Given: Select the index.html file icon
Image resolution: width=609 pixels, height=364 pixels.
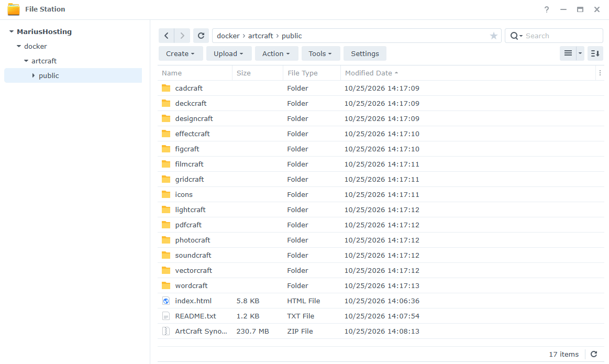Looking at the screenshot, I should [166, 301].
